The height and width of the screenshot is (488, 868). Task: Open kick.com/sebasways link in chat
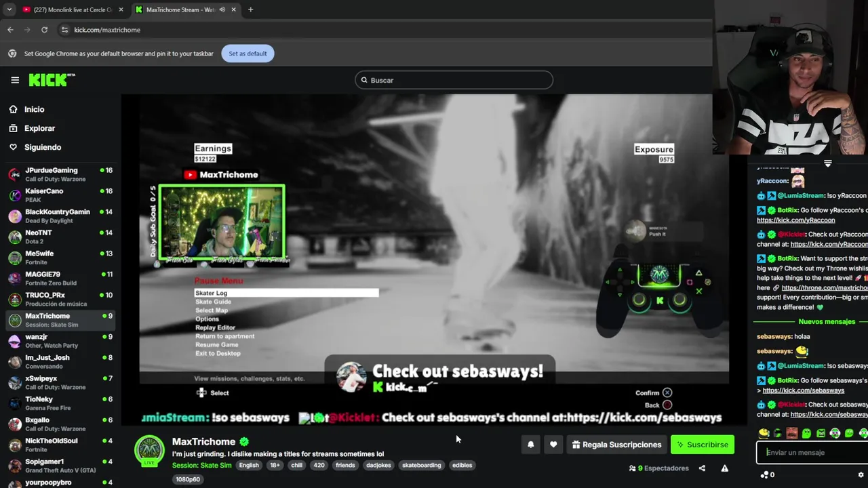click(804, 390)
